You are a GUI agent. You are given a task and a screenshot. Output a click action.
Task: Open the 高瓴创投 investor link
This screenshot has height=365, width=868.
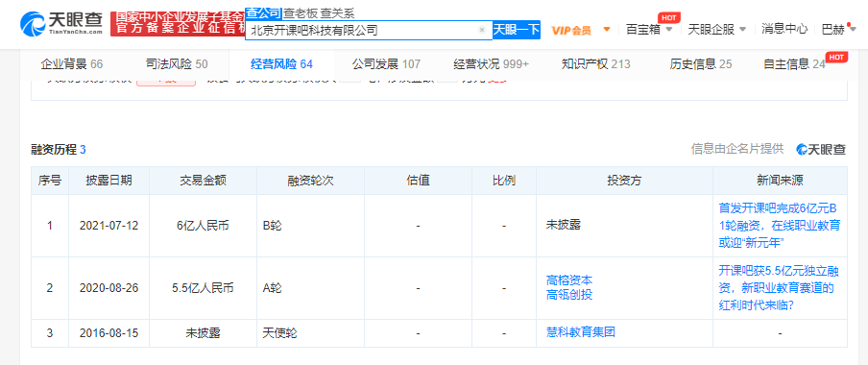pyautogui.click(x=569, y=295)
